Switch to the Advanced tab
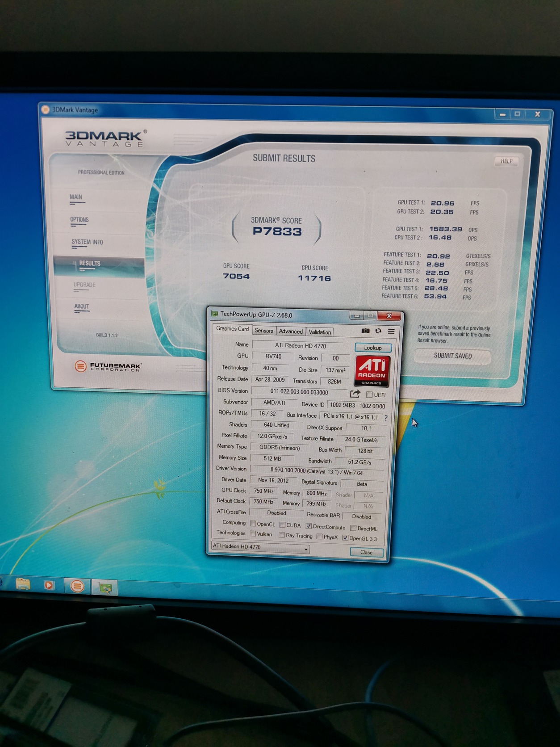The width and height of the screenshot is (560, 747). tap(291, 332)
